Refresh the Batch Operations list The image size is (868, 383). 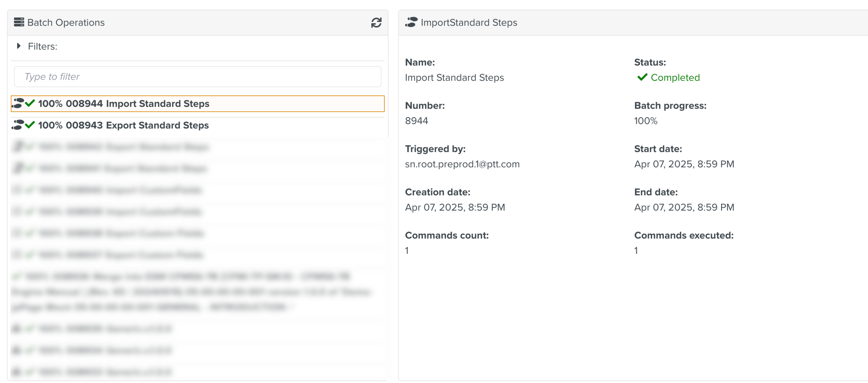376,23
